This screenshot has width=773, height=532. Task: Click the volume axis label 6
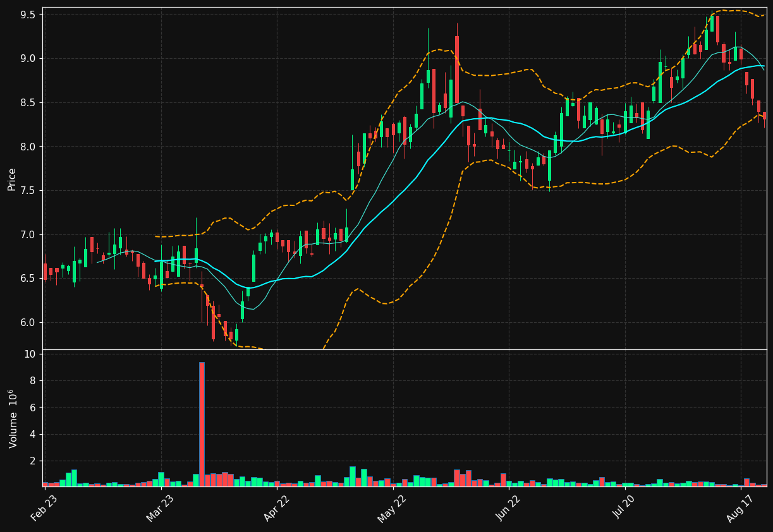click(x=33, y=408)
